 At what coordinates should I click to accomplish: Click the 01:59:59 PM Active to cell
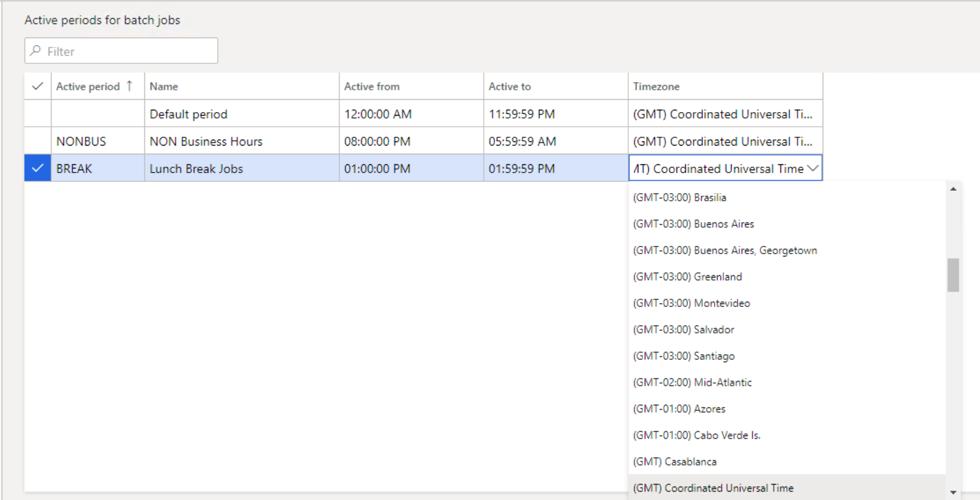(556, 168)
